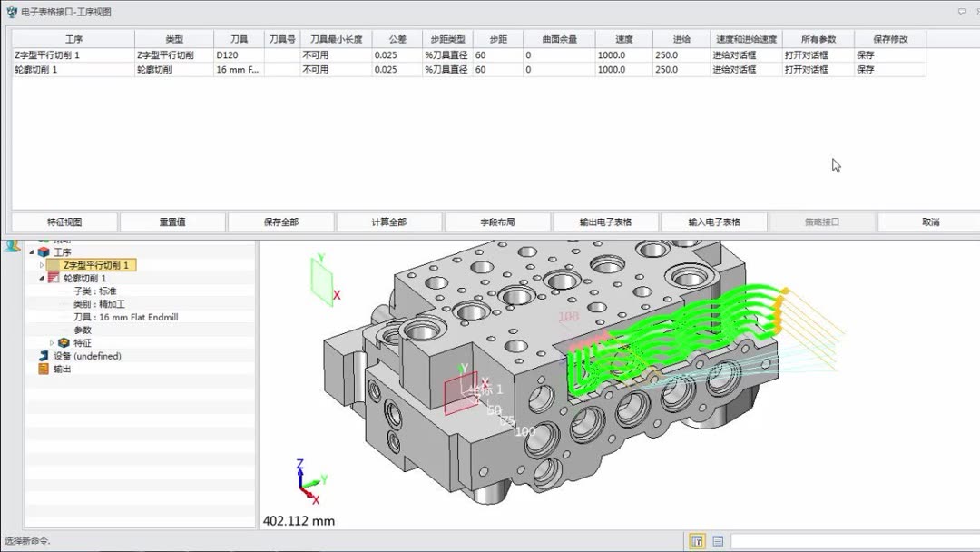Click 打开对话框 in the 所有参数 column
Image resolution: width=980 pixels, height=552 pixels.
(806, 54)
